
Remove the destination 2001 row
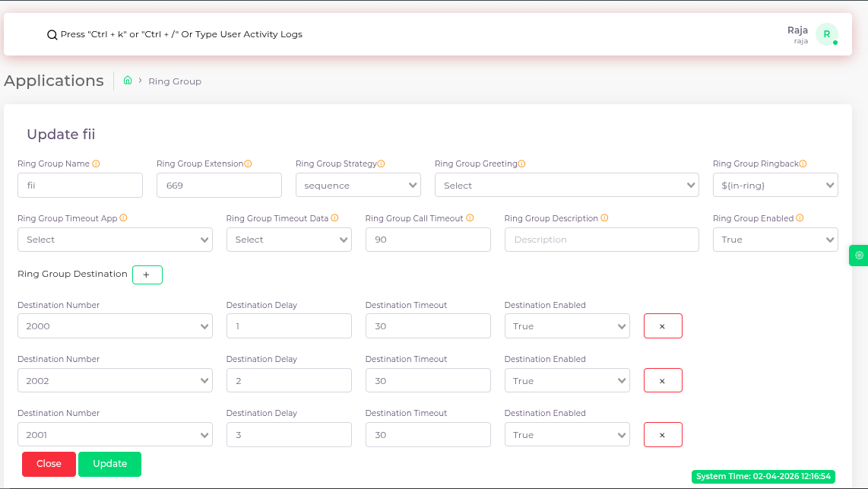click(x=663, y=435)
